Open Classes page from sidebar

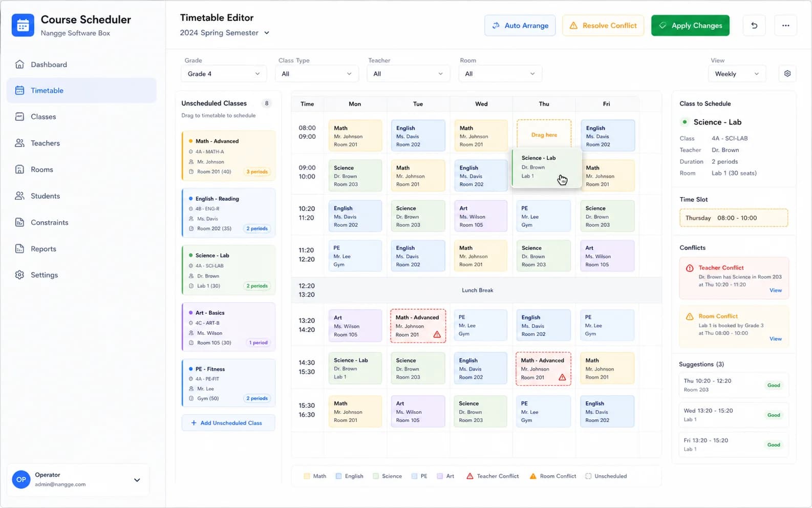pyautogui.click(x=82, y=117)
